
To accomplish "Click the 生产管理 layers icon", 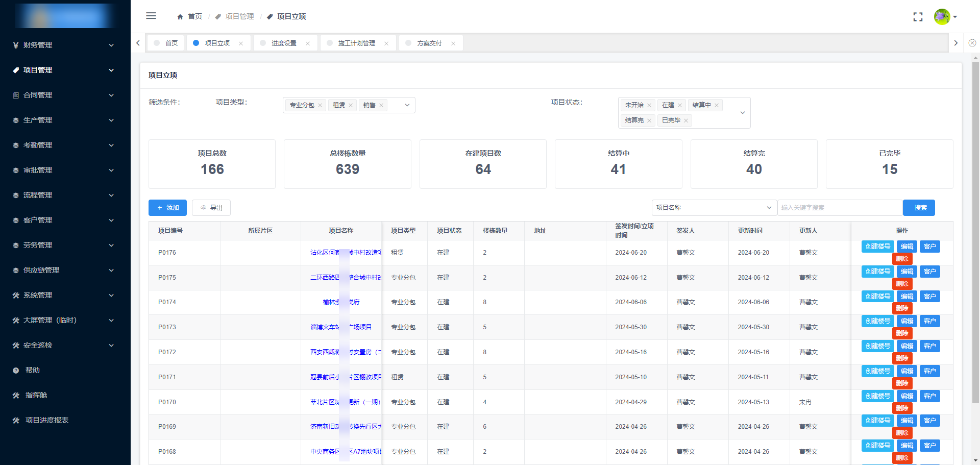I will point(16,120).
